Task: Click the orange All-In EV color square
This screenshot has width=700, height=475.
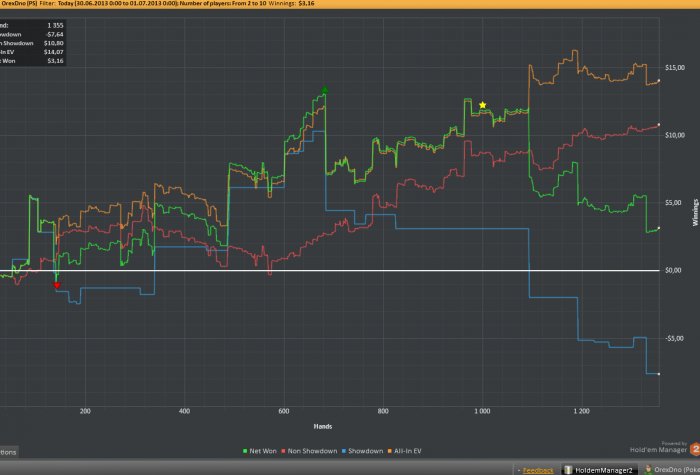Action: (x=390, y=451)
